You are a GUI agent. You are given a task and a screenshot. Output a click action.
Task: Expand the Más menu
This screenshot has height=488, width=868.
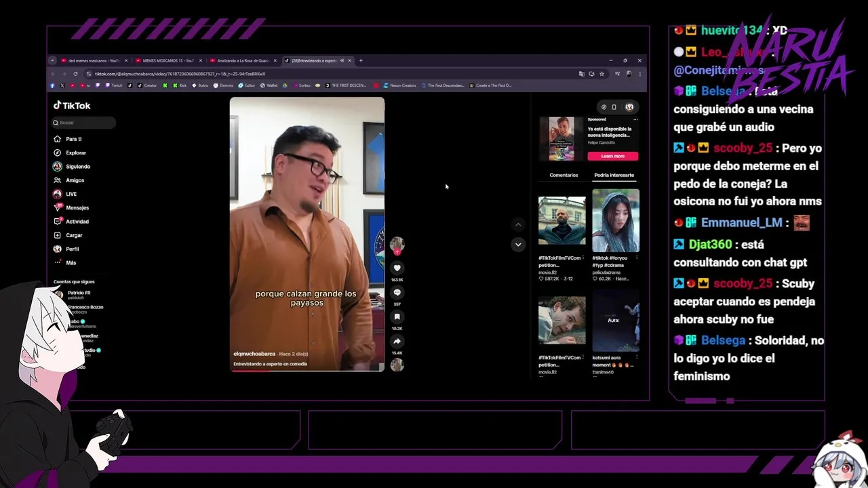coord(65,263)
